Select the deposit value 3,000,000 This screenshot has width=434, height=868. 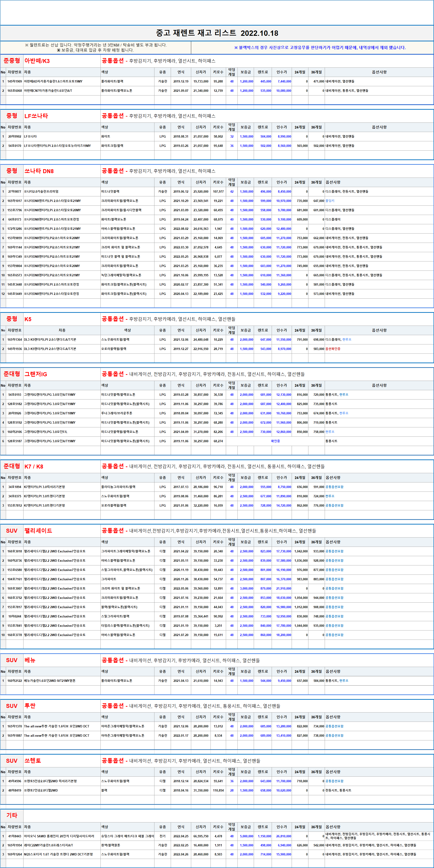coord(247,588)
